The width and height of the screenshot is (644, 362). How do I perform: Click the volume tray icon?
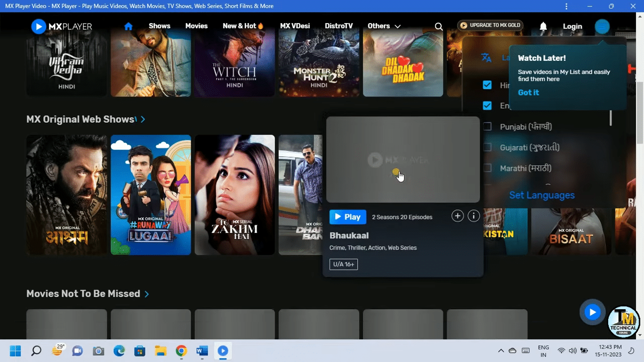(573, 350)
